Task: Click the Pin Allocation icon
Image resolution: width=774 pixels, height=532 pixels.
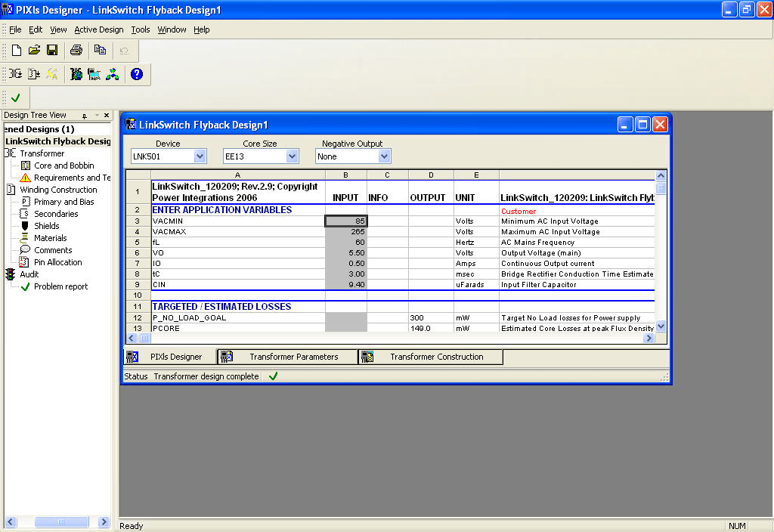Action: [24, 262]
